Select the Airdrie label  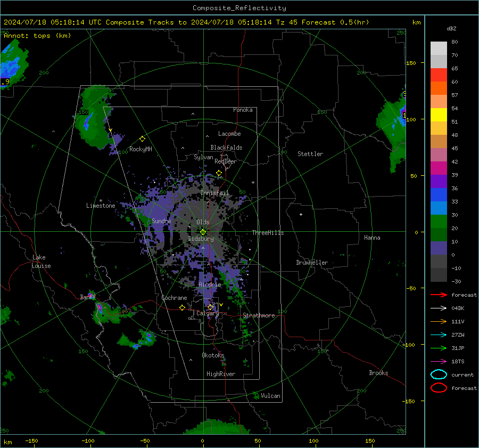pos(210,284)
